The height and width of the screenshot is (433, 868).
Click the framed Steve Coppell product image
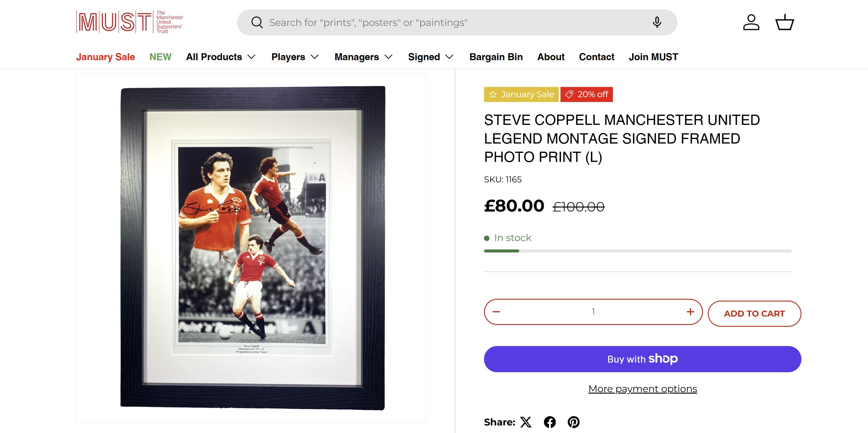252,248
